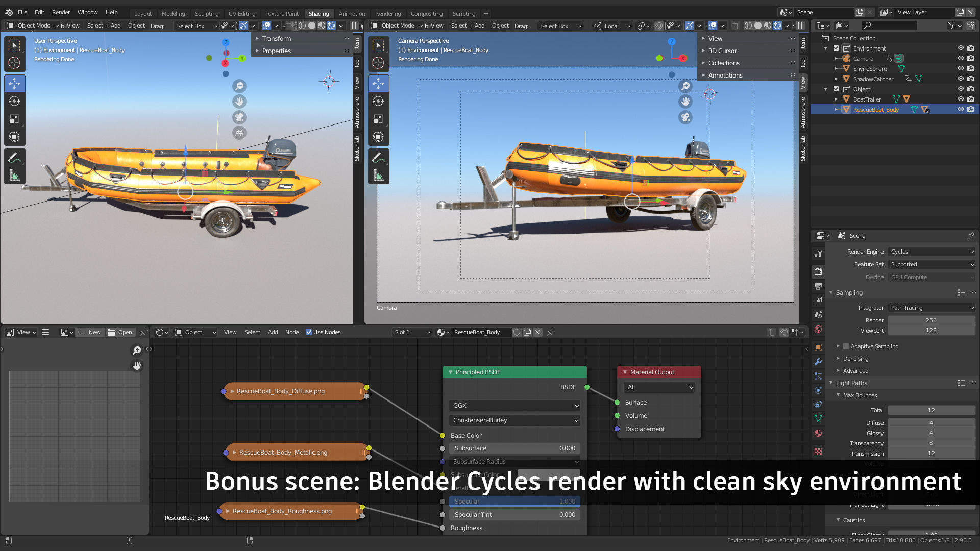Adjust Subsurface value slider
This screenshot has height=551, width=980.
pos(514,448)
